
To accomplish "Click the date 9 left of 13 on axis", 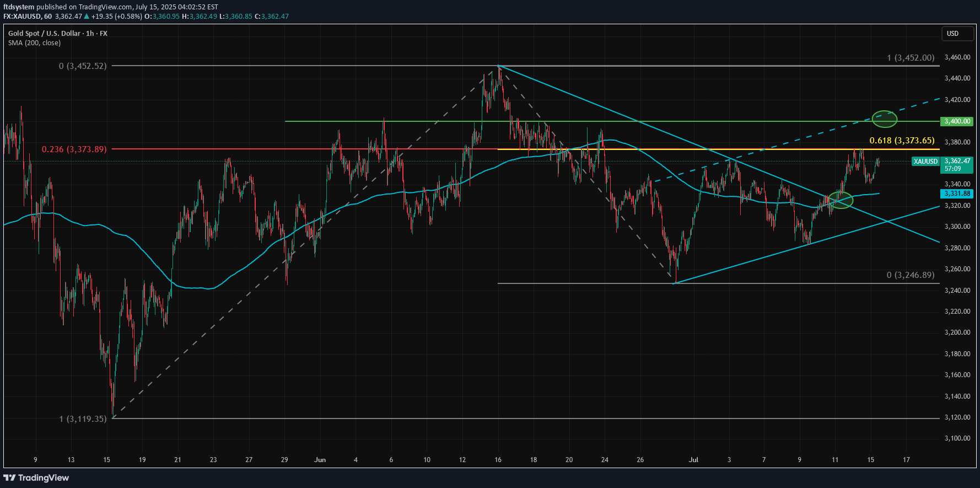I will [x=35, y=460].
